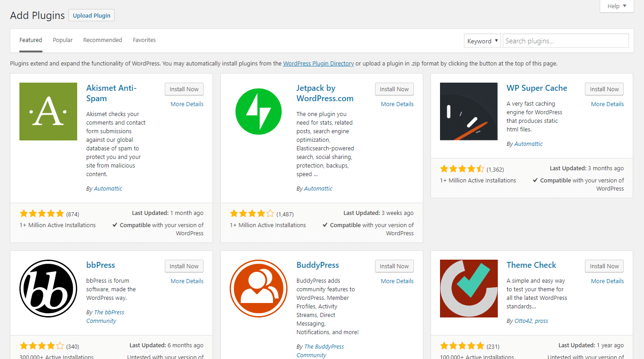Open the Help dropdown panel

pyautogui.click(x=616, y=6)
